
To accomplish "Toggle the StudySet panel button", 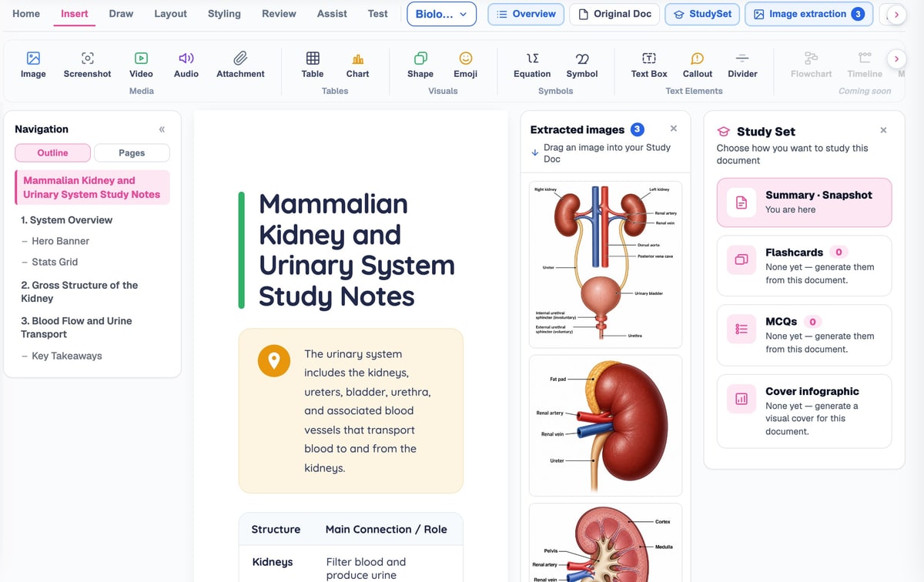I will pyautogui.click(x=703, y=14).
